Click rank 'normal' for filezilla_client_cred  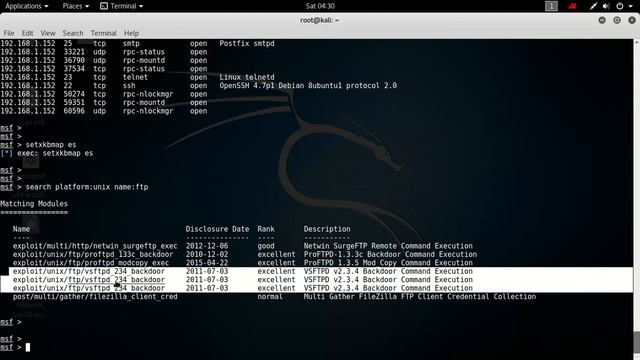coord(270,297)
